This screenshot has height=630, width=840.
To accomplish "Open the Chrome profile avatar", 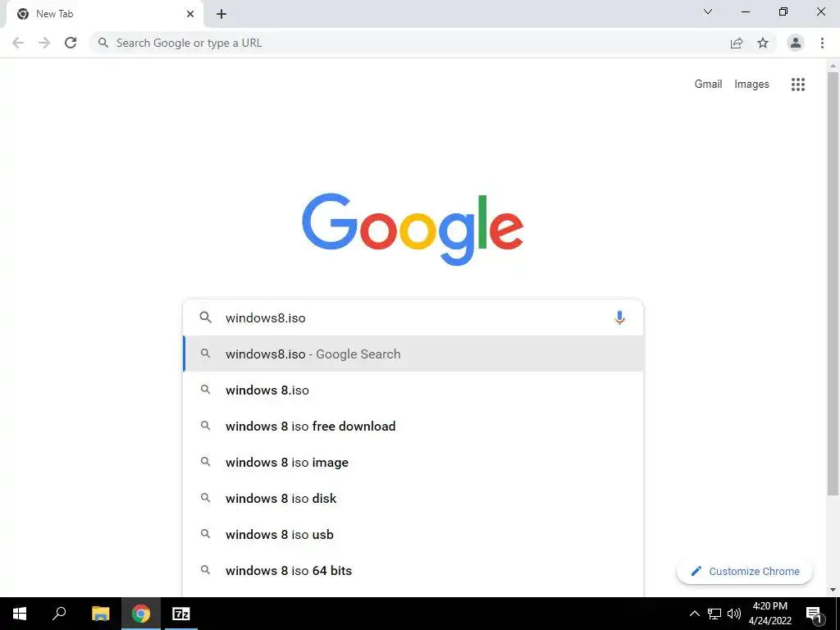I will 796,43.
